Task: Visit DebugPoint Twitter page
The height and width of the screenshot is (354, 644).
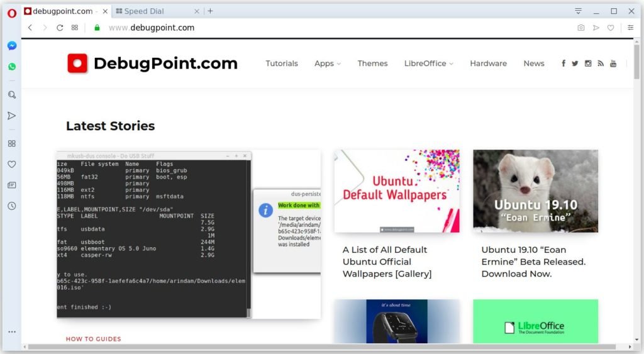Action: [x=575, y=64]
